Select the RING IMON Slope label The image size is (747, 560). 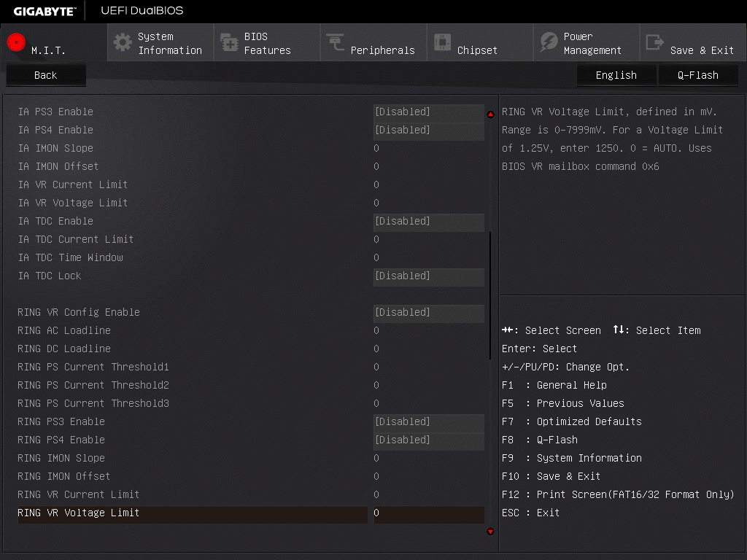[x=61, y=458]
